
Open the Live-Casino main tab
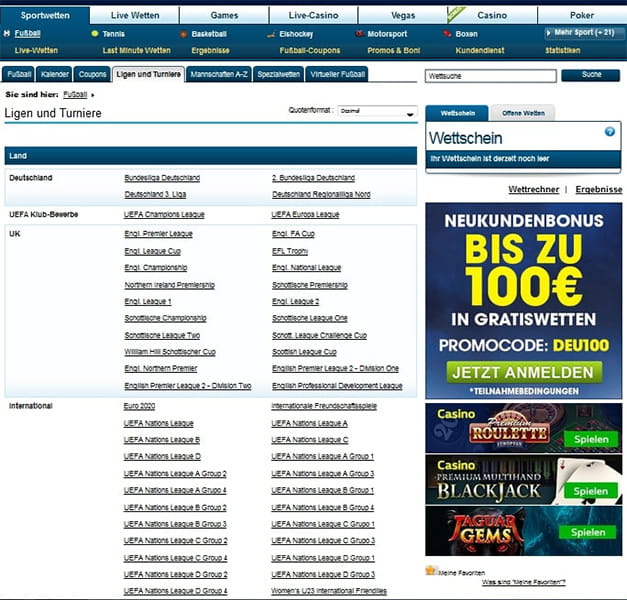click(314, 15)
